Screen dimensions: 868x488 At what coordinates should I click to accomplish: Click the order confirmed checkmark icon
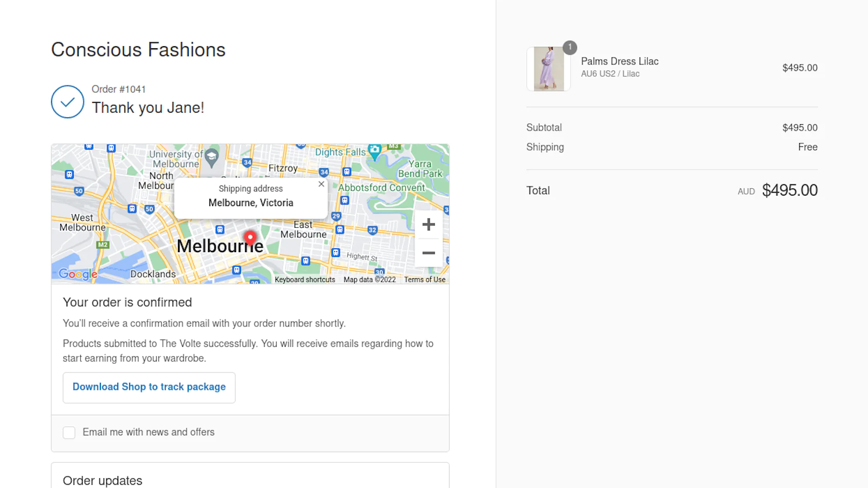click(68, 102)
